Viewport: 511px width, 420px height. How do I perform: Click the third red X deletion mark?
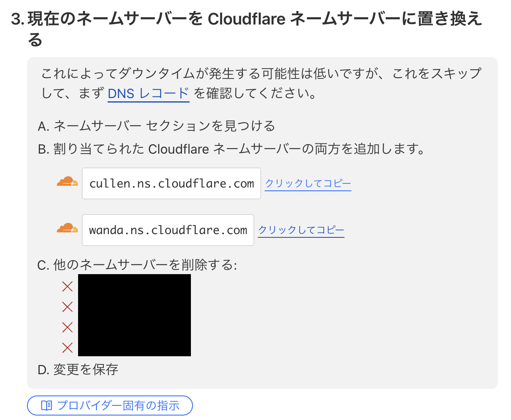pyautogui.click(x=67, y=327)
